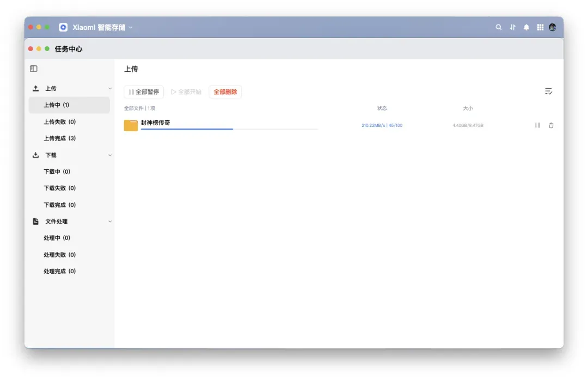Click the 210.22MB/s | 45/100 status text
Image resolution: width=588 pixels, height=381 pixels.
[382, 125]
